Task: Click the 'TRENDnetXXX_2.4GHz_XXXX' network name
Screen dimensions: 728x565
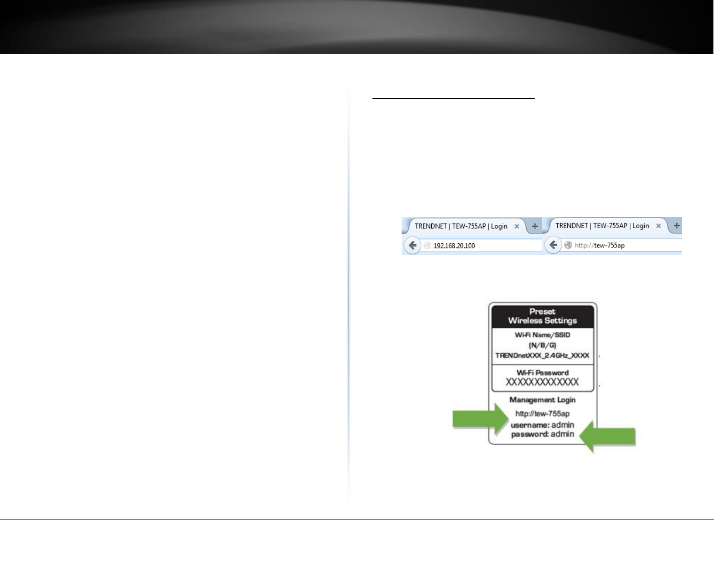Action: pos(542,356)
